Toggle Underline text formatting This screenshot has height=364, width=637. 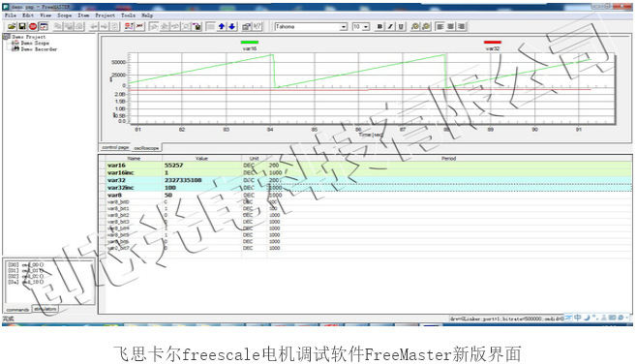coord(401,26)
